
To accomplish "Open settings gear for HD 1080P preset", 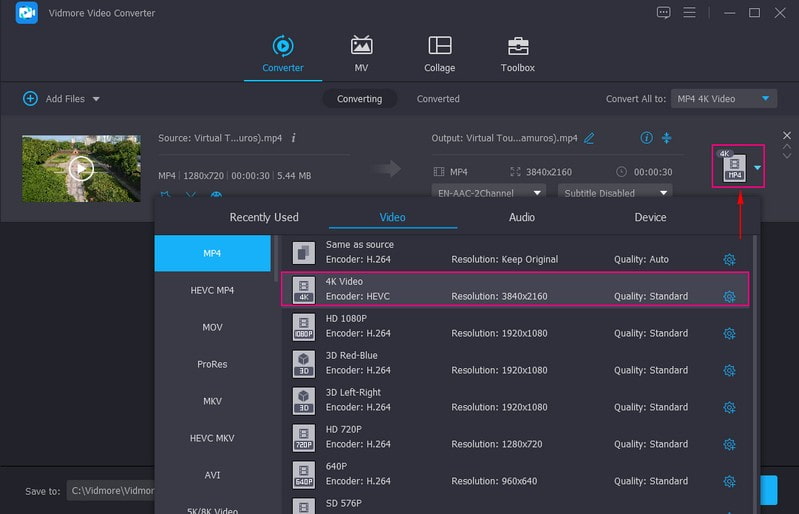I will point(729,333).
